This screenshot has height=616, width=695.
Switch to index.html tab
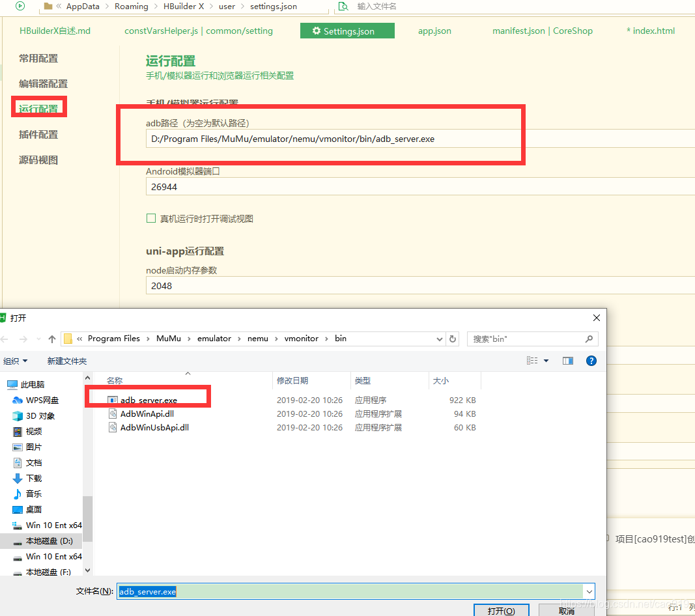pos(650,31)
